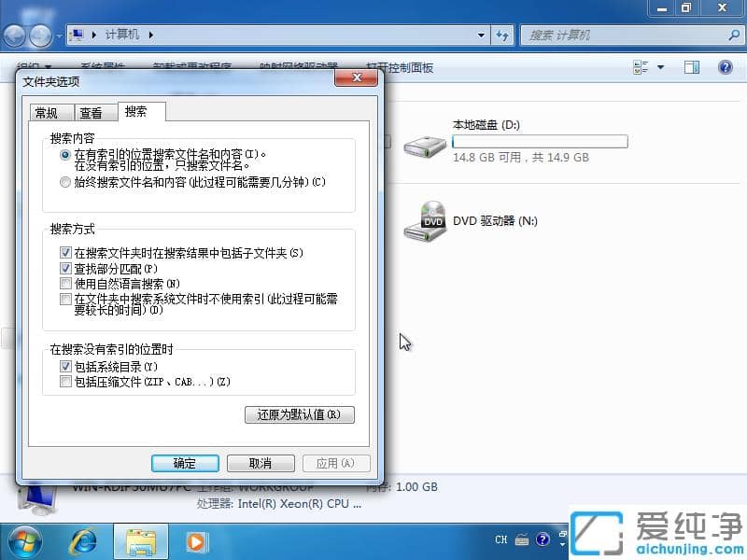The image size is (747, 560).
Task: Uncheck 查找部分匹配 option
Action: pyautogui.click(x=65, y=268)
